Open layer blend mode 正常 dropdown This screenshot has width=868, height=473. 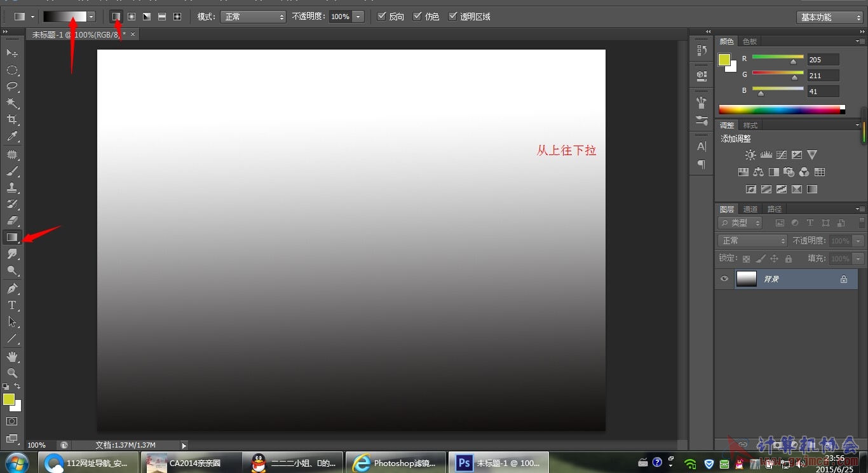(x=753, y=241)
